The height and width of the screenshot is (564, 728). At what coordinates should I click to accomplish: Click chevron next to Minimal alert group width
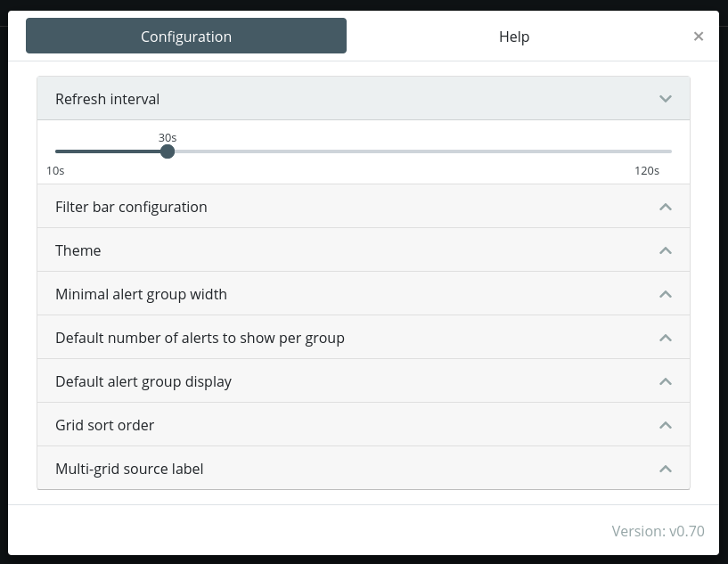pyautogui.click(x=666, y=294)
